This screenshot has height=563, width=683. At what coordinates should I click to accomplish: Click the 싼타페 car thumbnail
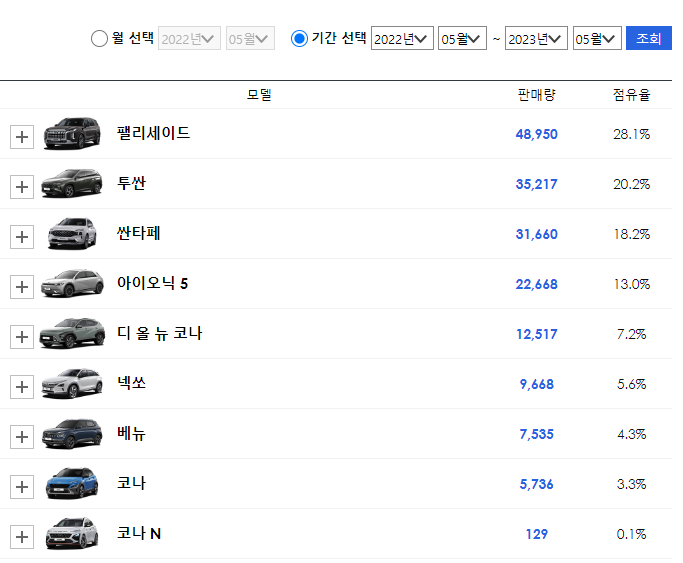[72, 233]
